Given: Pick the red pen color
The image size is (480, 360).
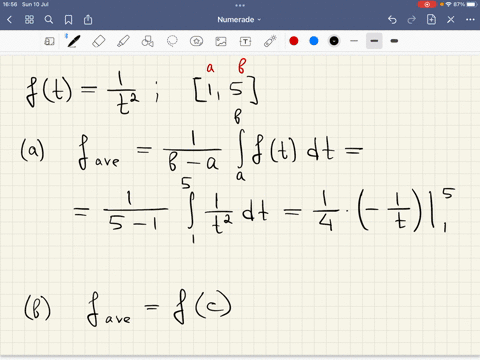Looking at the screenshot, I should 294,41.
